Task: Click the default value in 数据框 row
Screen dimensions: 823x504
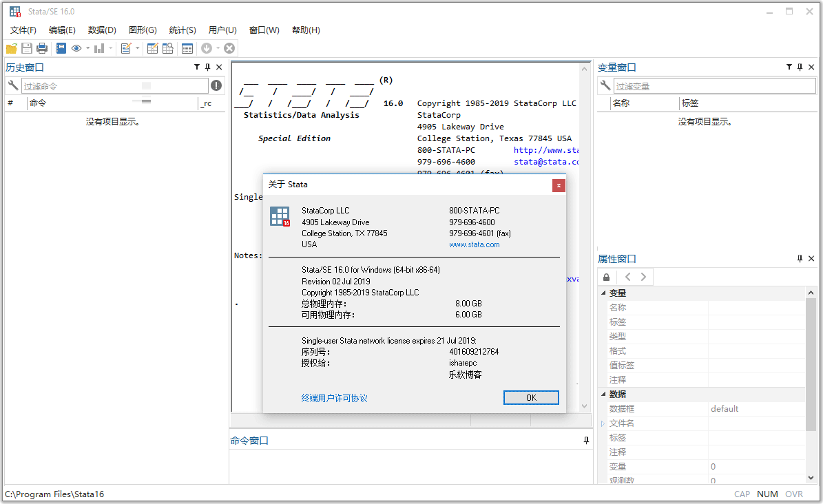Action: click(x=725, y=408)
